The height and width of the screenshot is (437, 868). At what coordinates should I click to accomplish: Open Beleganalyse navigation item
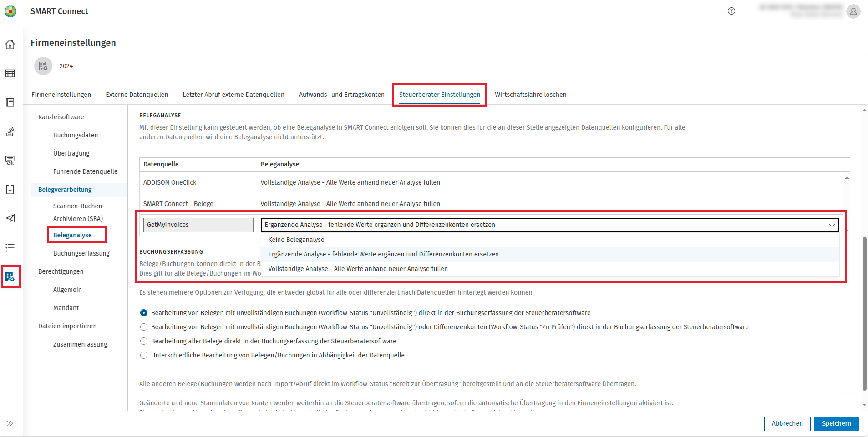[72, 235]
